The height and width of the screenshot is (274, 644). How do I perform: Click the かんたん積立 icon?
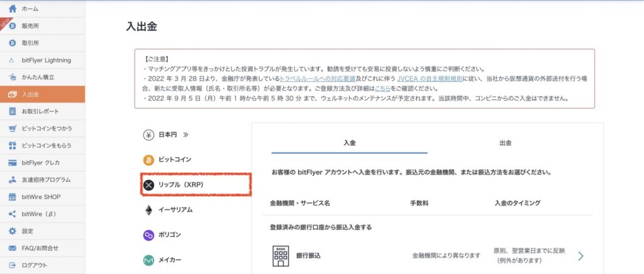pos(13,77)
